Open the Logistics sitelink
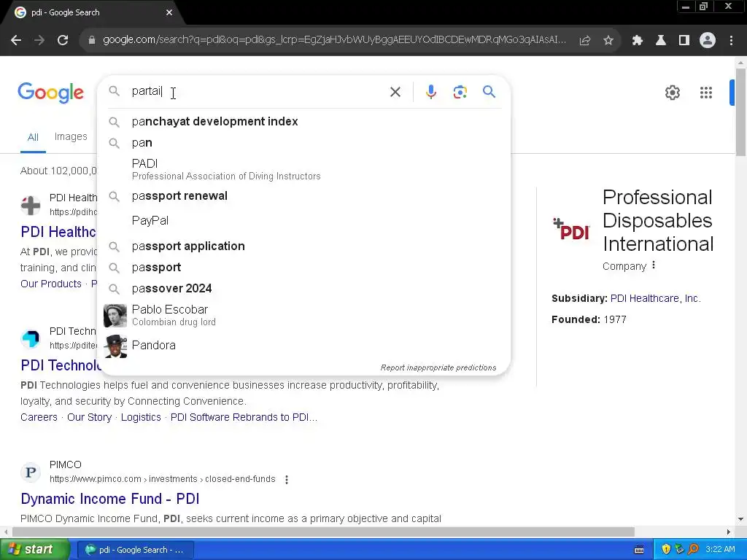747x560 pixels. tap(141, 418)
